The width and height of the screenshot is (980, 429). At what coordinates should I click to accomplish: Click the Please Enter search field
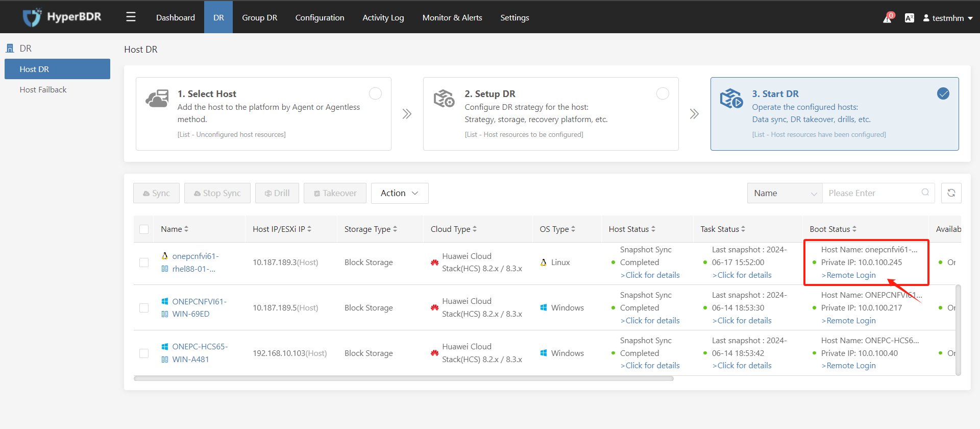(x=873, y=193)
